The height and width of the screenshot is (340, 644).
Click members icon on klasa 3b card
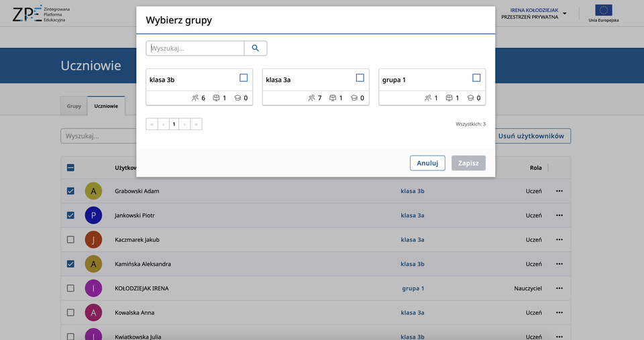195,98
